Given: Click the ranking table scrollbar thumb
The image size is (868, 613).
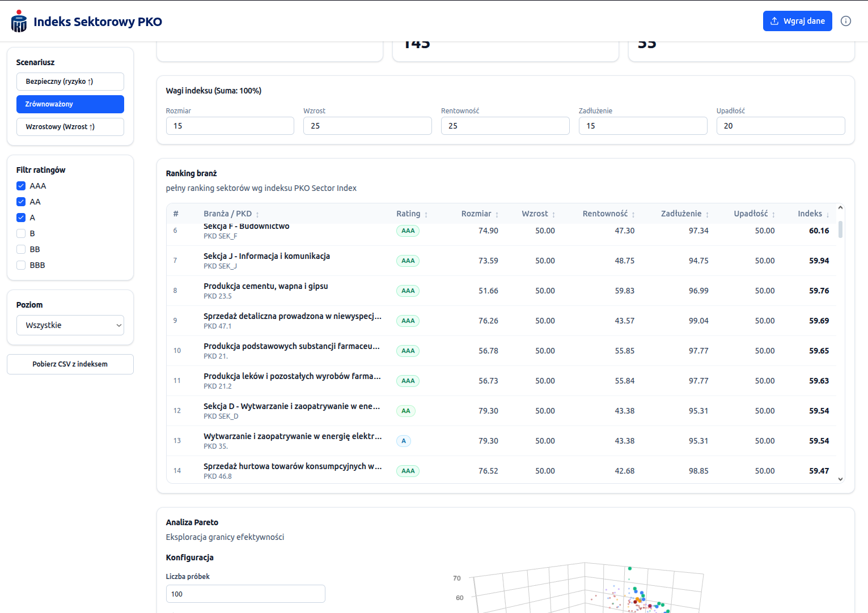Looking at the screenshot, I should [x=840, y=229].
